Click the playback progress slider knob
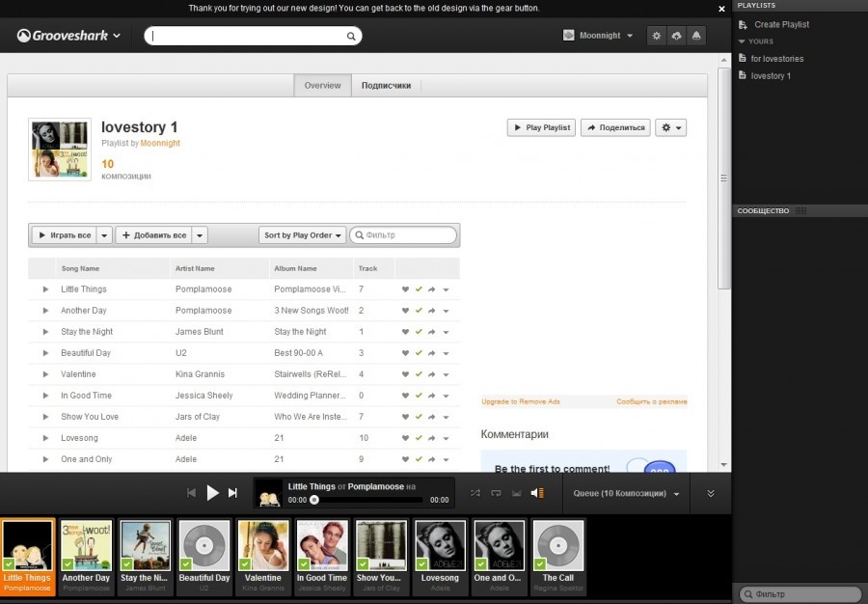 click(313, 500)
